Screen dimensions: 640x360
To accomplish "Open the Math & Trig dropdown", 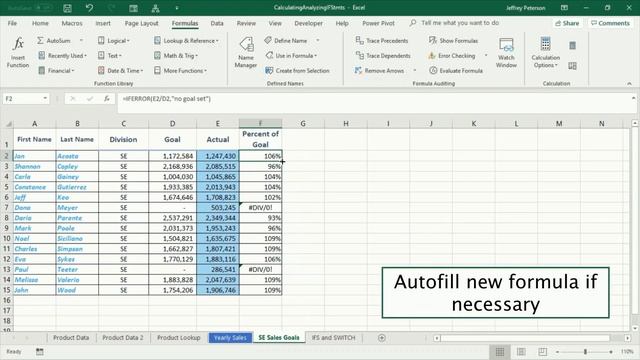I will (176, 56).
